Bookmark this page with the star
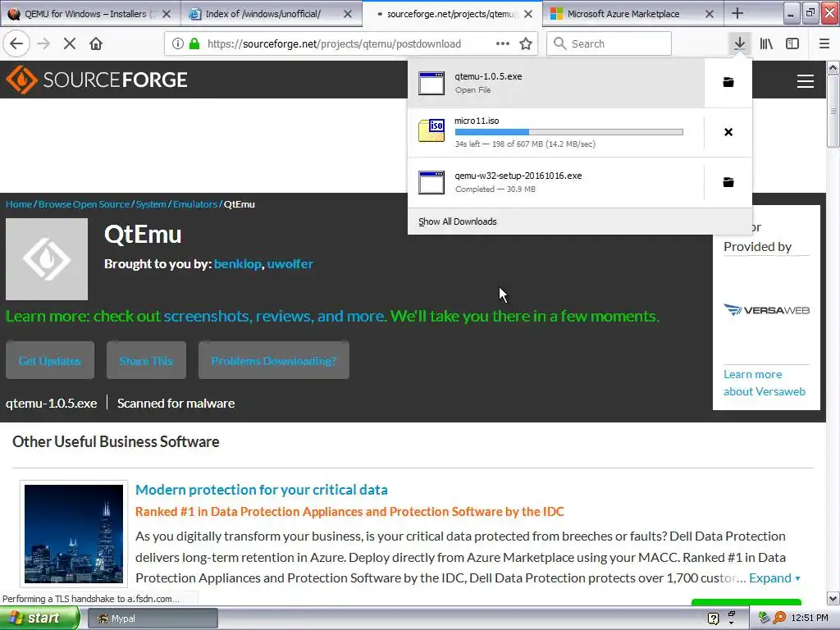 point(526,43)
